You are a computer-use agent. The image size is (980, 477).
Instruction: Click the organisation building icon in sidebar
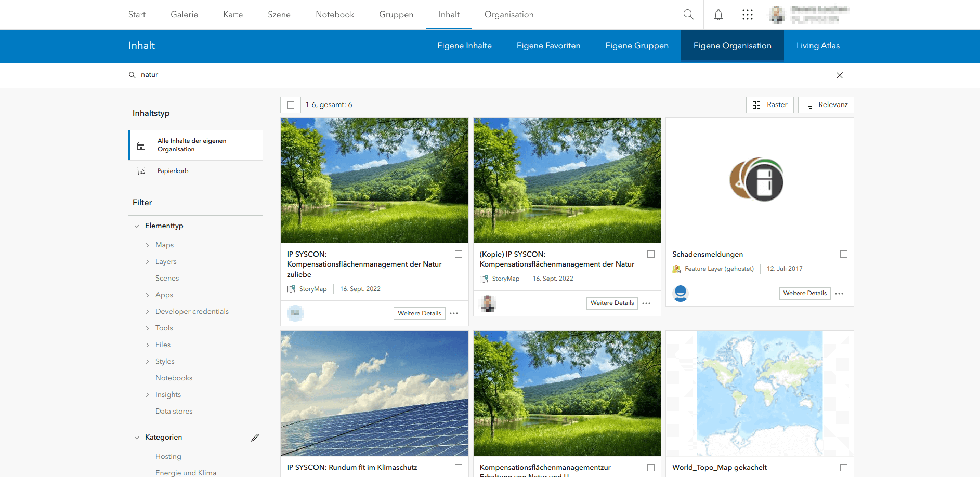click(x=141, y=145)
